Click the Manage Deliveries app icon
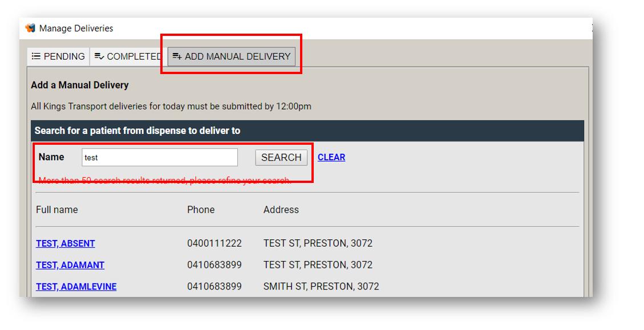This screenshot has height=330, width=644. coord(30,28)
